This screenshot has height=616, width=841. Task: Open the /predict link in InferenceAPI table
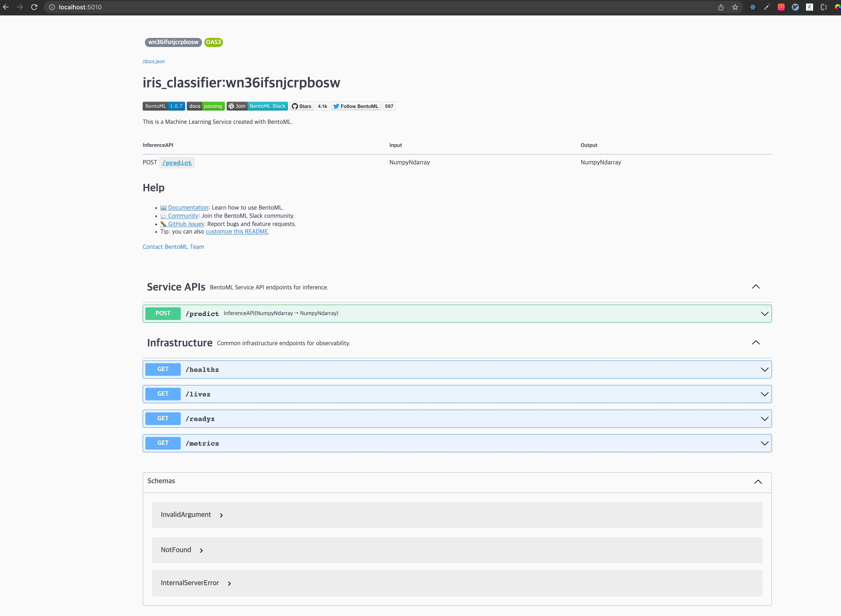tap(177, 163)
